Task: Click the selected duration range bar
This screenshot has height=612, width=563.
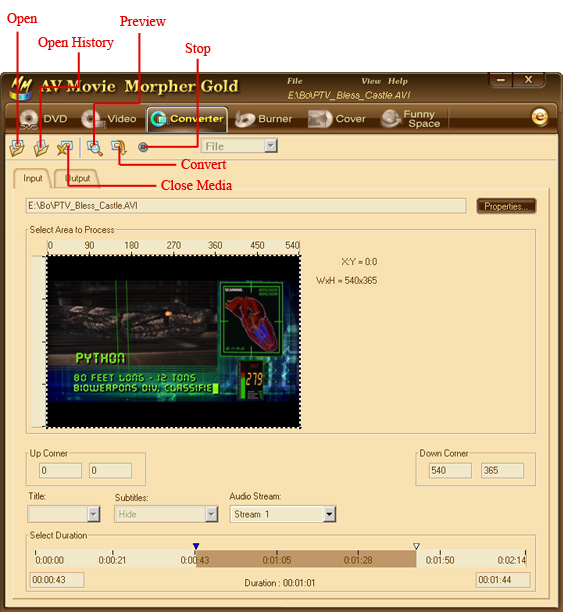Action: 306,559
